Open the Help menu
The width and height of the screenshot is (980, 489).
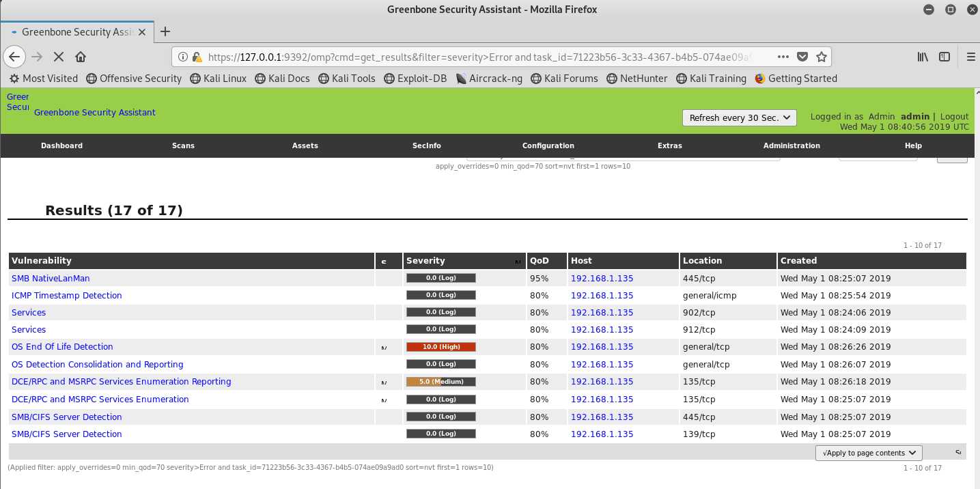pyautogui.click(x=913, y=145)
